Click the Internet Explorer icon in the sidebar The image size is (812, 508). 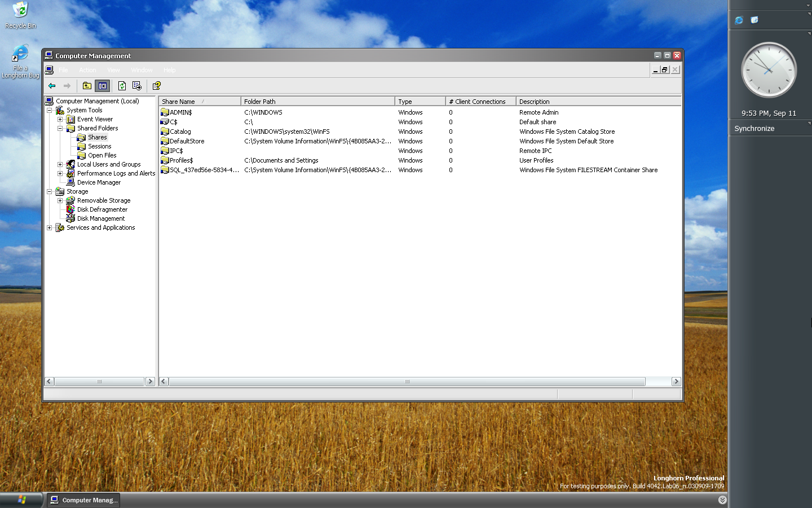click(739, 20)
